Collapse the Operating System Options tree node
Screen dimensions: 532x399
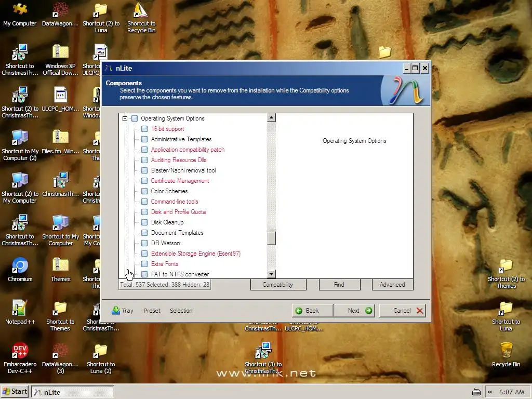(125, 118)
